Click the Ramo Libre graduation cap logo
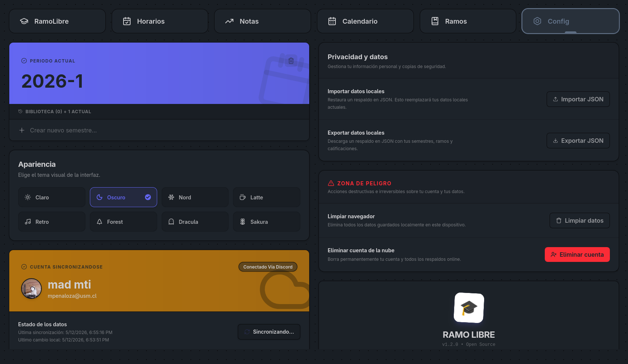Screen dimensions: 628x364 pos(469,308)
